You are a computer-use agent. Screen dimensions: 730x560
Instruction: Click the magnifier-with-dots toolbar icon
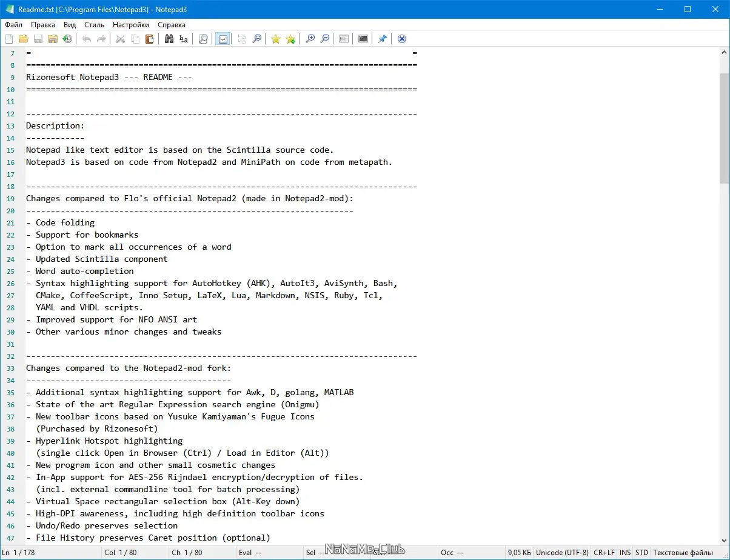pyautogui.click(x=257, y=39)
